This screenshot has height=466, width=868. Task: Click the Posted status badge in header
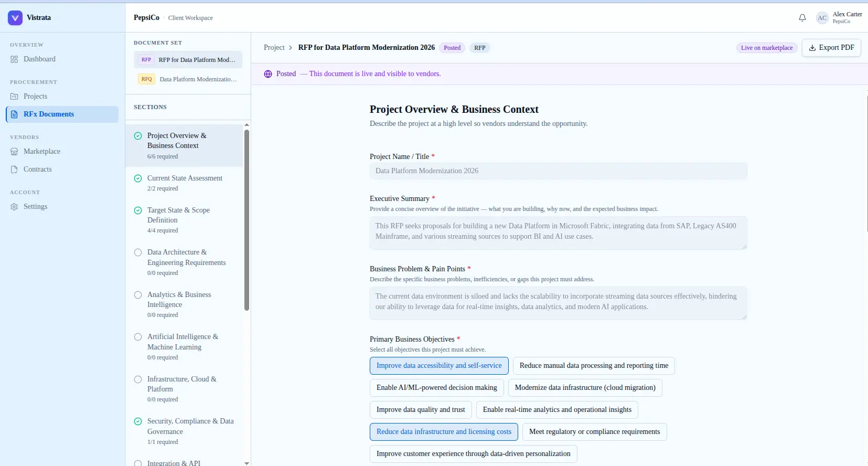click(452, 48)
